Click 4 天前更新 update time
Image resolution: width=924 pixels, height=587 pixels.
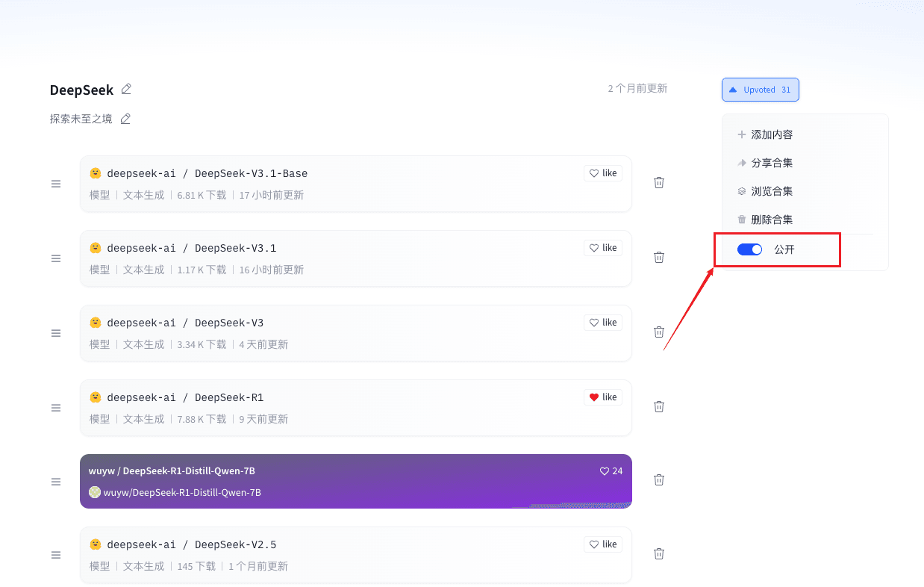(263, 344)
